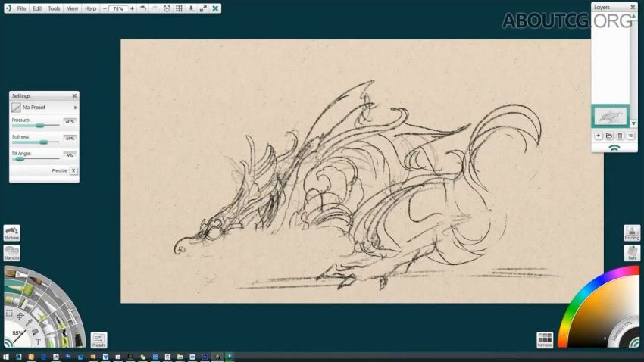The height and width of the screenshot is (362, 644).
Task: Open the Samples color panel button
Action: pyautogui.click(x=544, y=339)
